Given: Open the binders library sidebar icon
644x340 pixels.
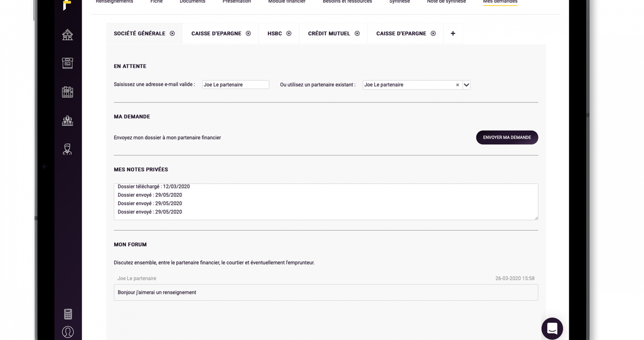Looking at the screenshot, I should 68,92.
